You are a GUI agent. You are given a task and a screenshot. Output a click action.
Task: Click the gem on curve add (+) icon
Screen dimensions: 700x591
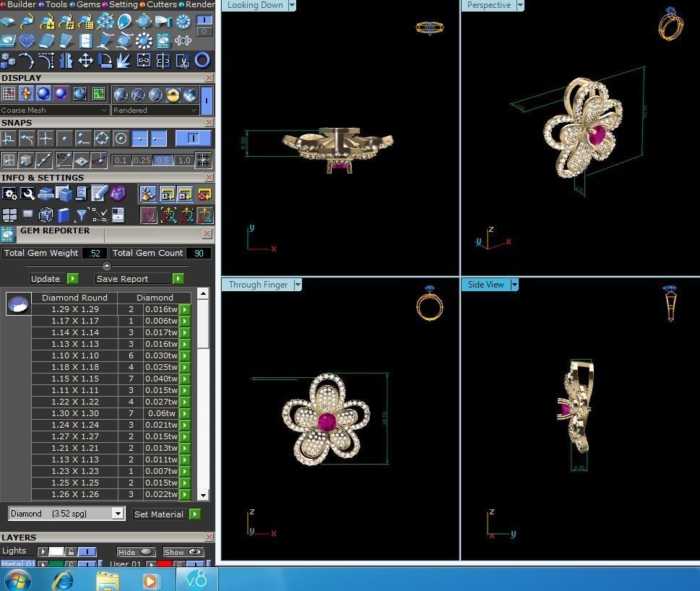46,21
